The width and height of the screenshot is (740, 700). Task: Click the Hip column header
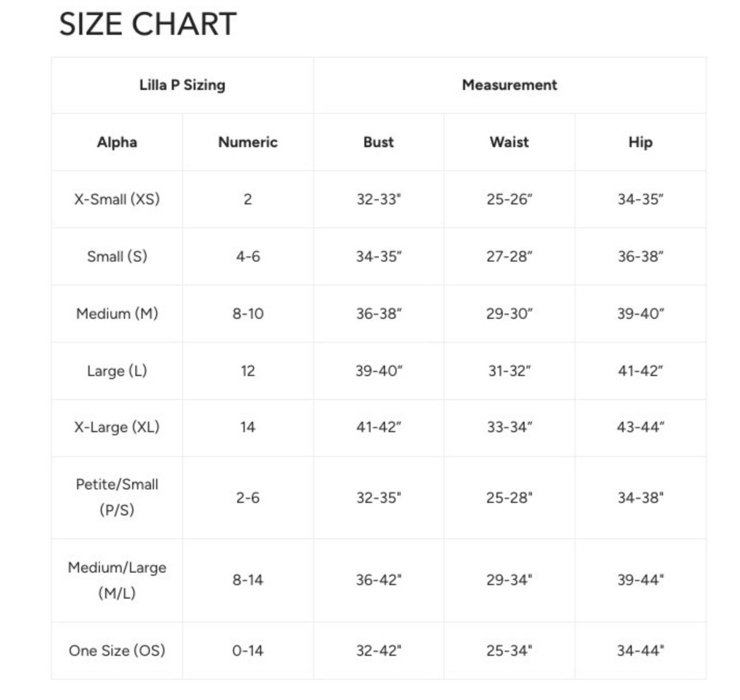(x=640, y=142)
